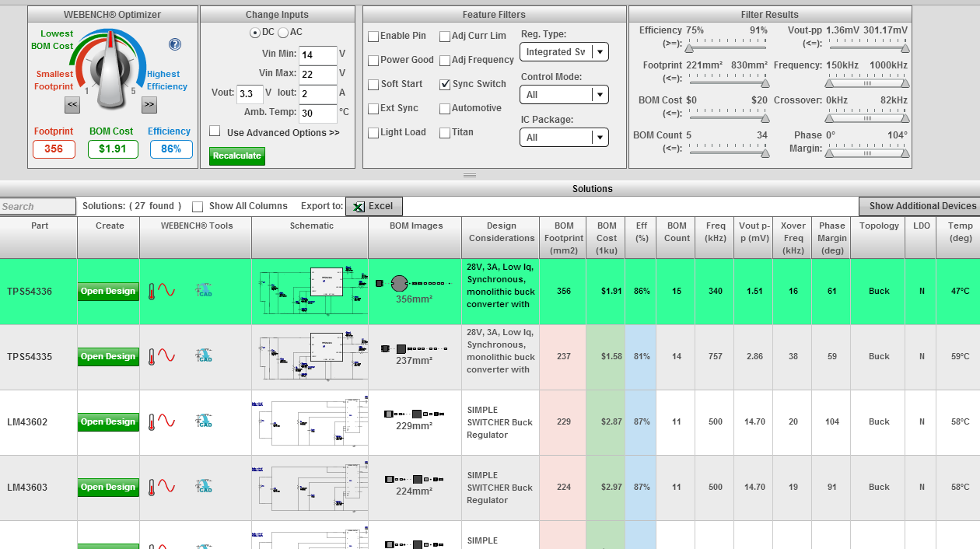Sort by Freq (kHz) column header

tap(715, 238)
